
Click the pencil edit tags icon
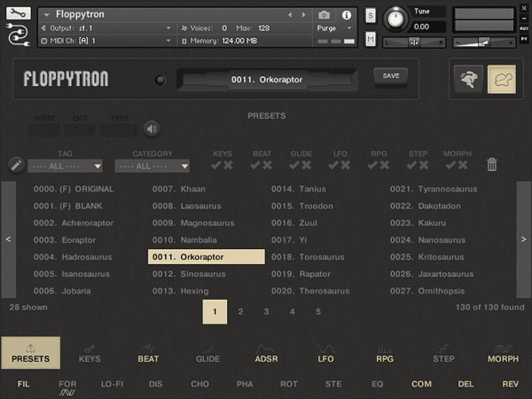pos(16,165)
